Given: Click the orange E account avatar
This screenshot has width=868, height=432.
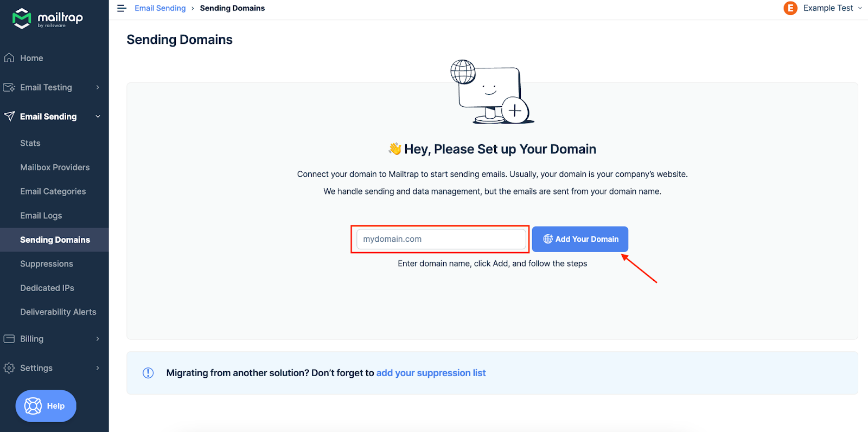Looking at the screenshot, I should point(790,8).
